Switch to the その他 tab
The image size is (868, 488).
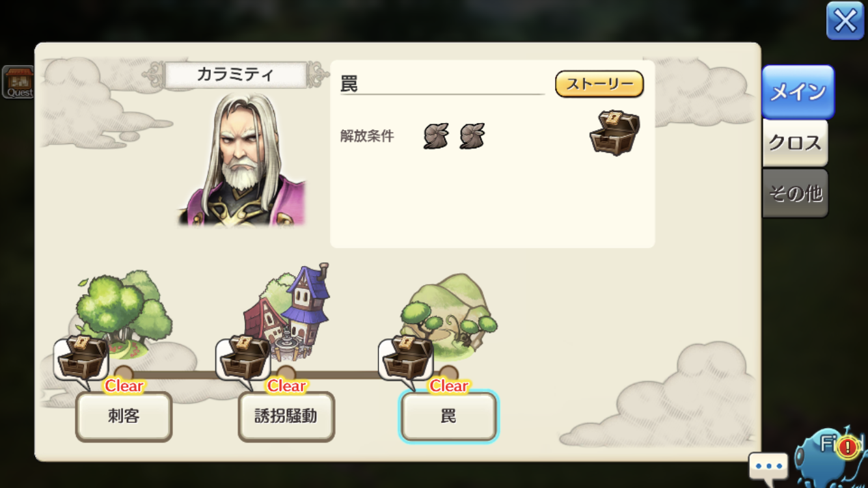click(795, 193)
